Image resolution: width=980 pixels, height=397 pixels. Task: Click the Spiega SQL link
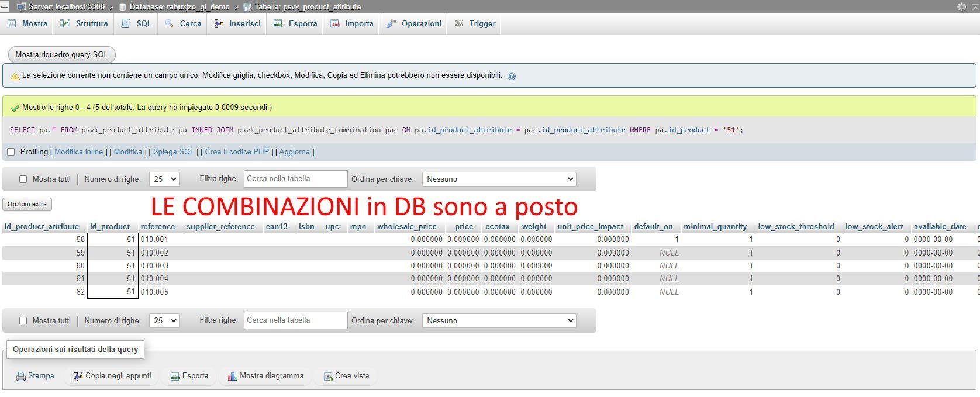(x=174, y=152)
